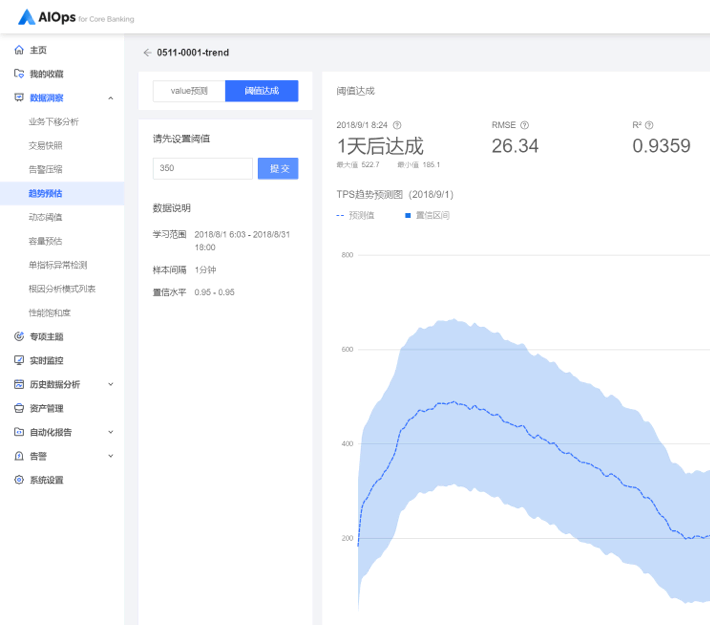710x625 pixels.
Task: Click the monitor icon beside 实时监控
Action: coord(19,360)
